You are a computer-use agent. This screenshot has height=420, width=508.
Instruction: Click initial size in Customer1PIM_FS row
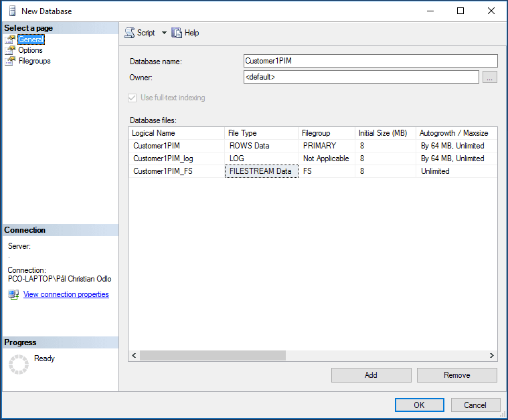click(x=386, y=171)
